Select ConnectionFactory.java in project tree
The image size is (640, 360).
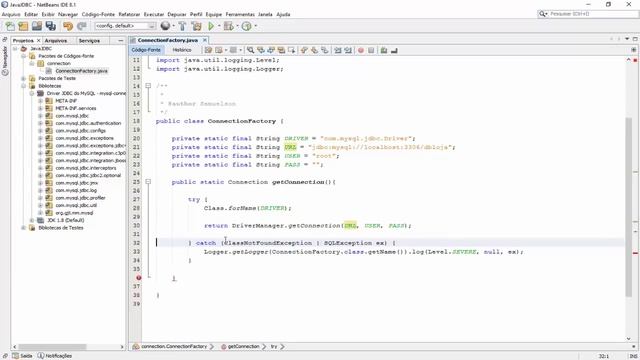(81, 71)
